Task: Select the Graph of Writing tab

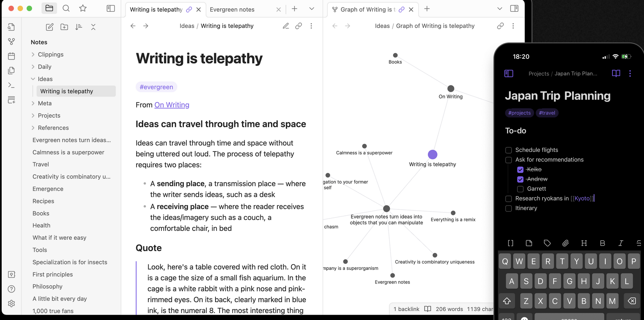Action: click(367, 9)
